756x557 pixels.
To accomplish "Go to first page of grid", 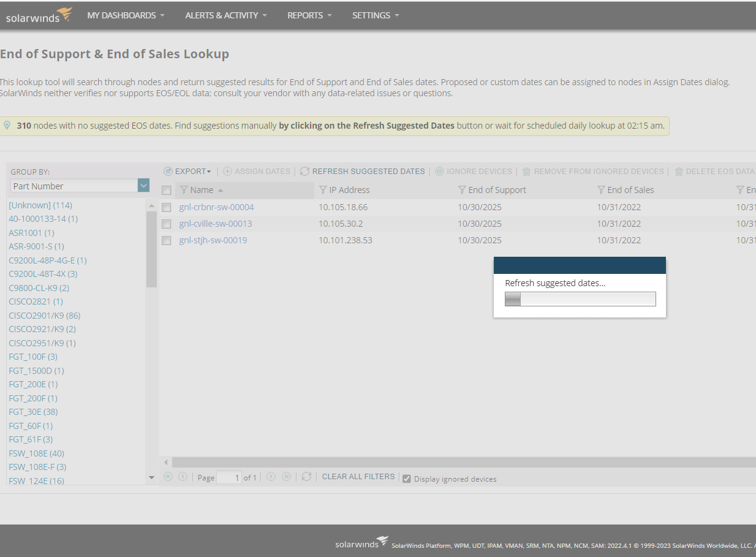I will (168, 477).
